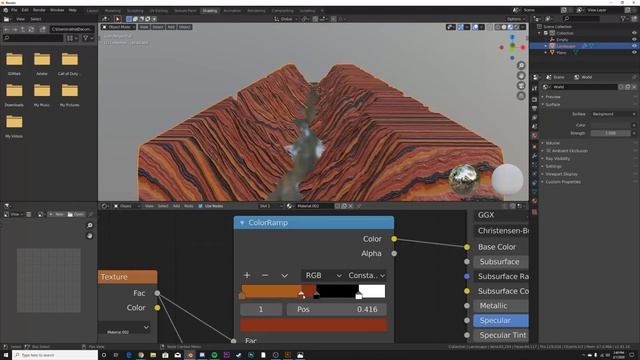Toggle visibility eye of Plane object
This screenshot has height=360, width=640.
[x=634, y=53]
